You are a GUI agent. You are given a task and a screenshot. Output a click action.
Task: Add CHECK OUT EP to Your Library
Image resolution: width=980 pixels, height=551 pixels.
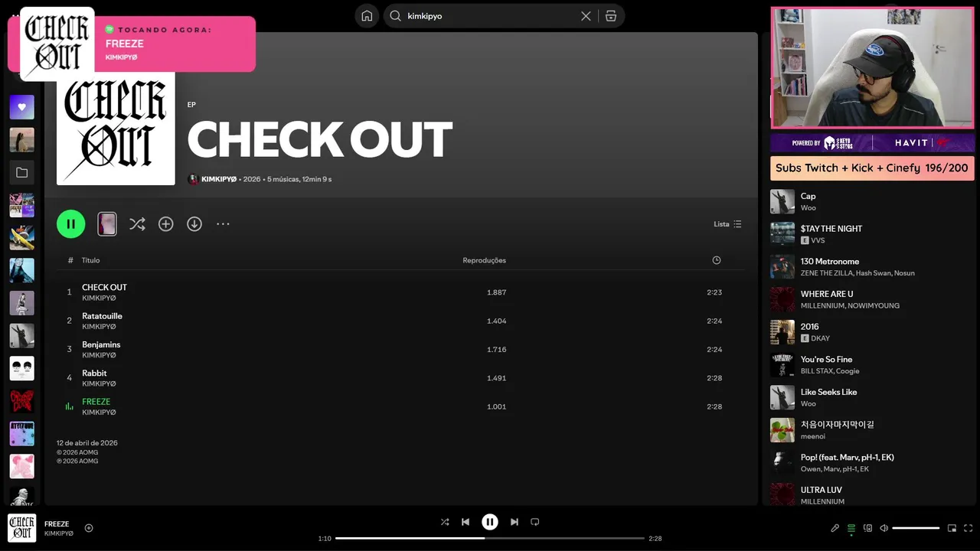click(x=166, y=224)
